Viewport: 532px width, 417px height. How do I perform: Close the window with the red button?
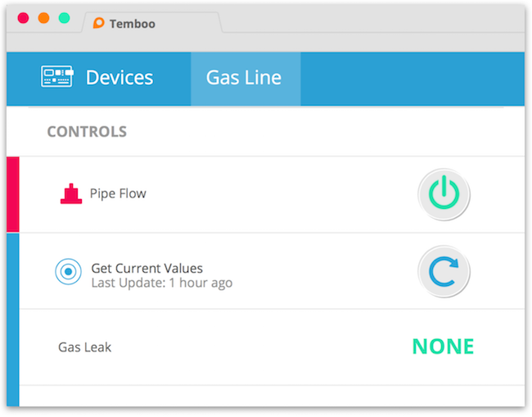click(23, 17)
